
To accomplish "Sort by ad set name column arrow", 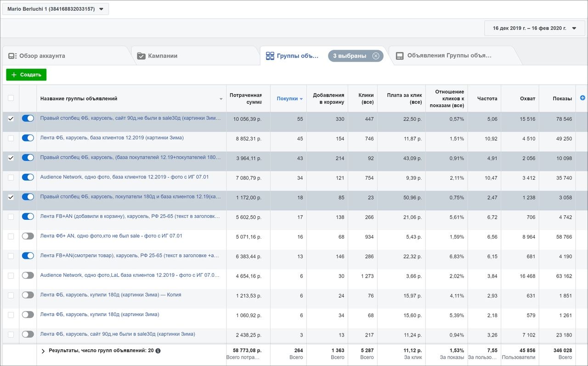I will (221, 99).
